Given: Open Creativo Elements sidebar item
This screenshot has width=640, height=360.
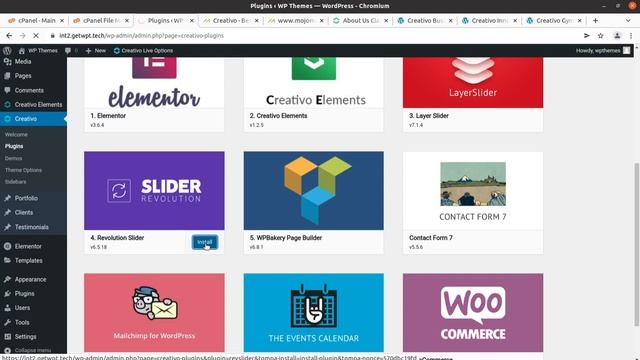Looking at the screenshot, I should pos(33,104).
